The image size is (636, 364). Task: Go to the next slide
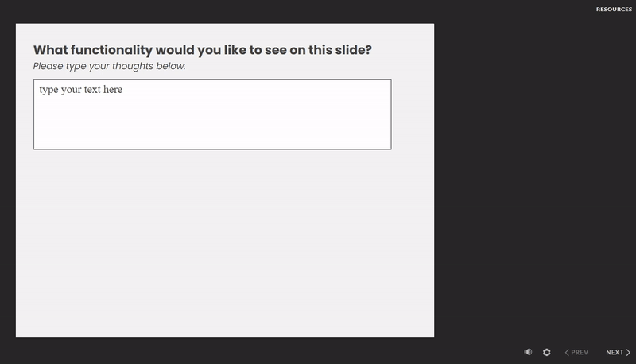point(618,352)
